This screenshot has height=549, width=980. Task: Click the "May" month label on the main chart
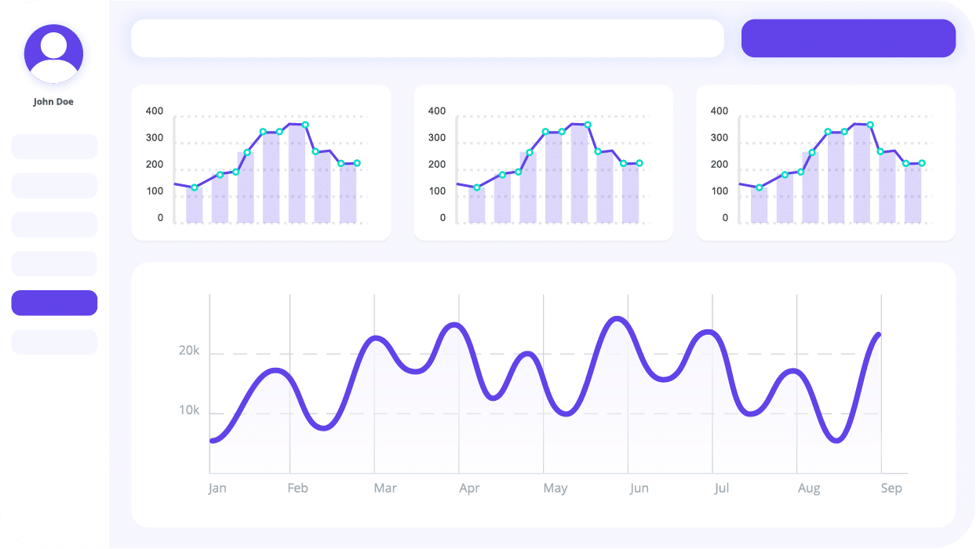pyautogui.click(x=555, y=488)
